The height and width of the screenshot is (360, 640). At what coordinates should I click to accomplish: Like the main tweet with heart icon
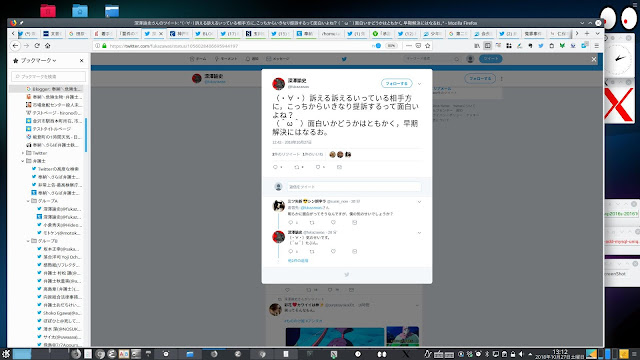point(318,167)
